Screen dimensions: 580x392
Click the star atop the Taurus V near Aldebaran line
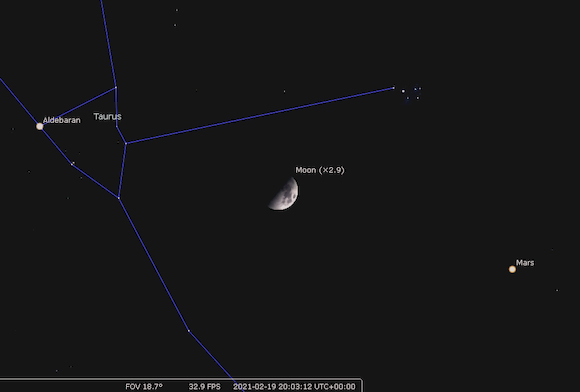116,88
